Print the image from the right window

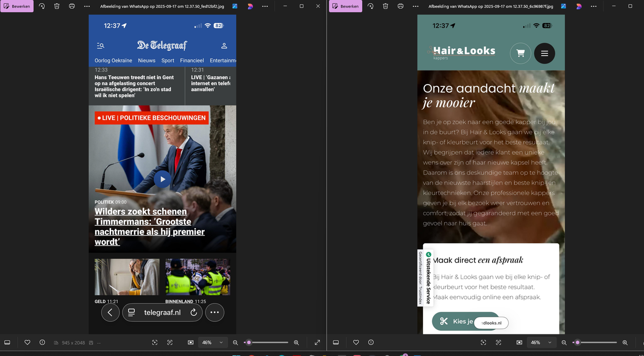click(x=400, y=6)
